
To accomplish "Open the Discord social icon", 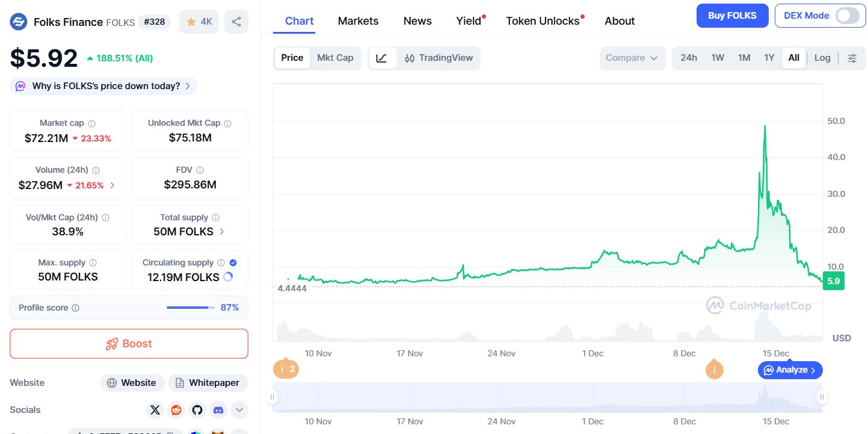I will point(218,410).
